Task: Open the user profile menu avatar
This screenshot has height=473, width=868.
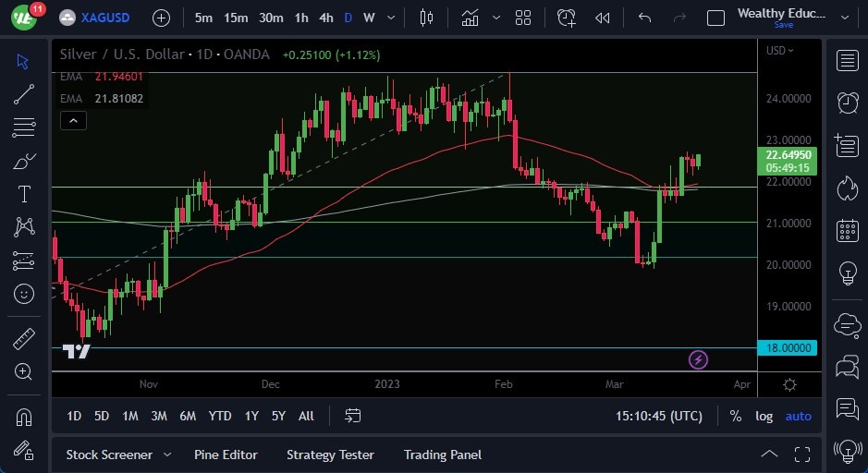Action: coord(24,18)
